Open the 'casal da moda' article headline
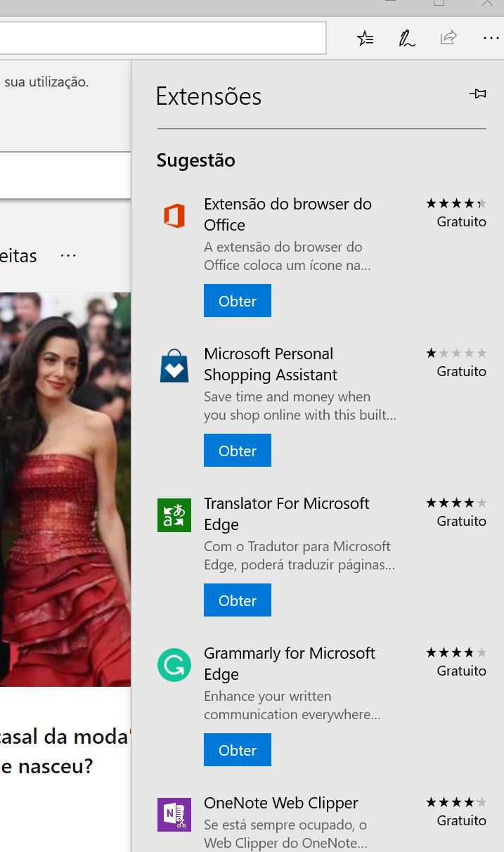504x852 pixels. tap(64, 751)
